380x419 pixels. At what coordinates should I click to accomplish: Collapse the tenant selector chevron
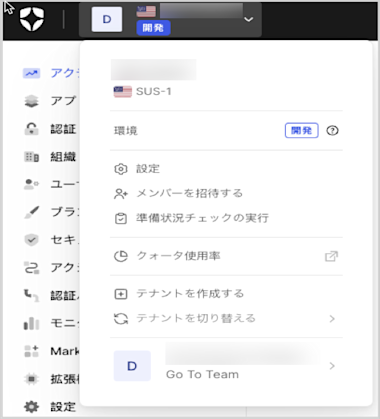point(248,19)
